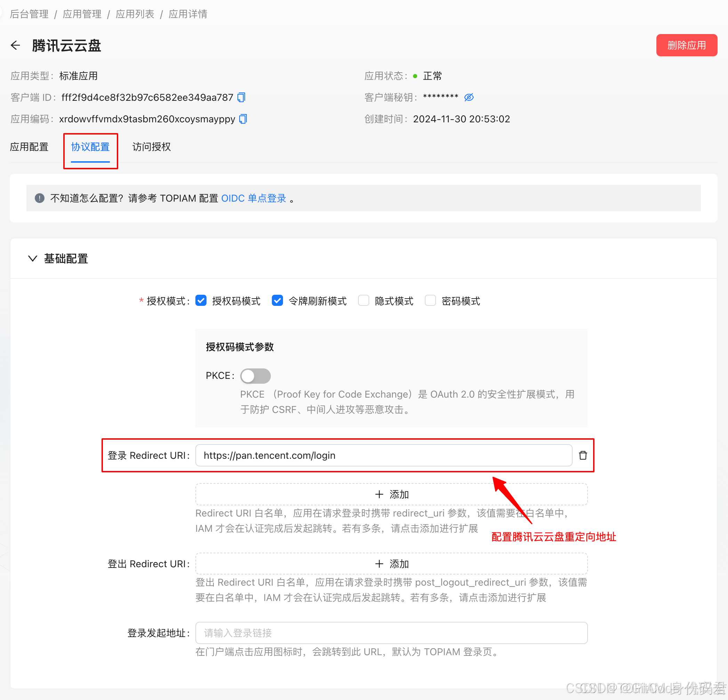Uncheck 授权码模式 authorization mode
Image resolution: width=728 pixels, height=700 pixels.
coord(201,301)
